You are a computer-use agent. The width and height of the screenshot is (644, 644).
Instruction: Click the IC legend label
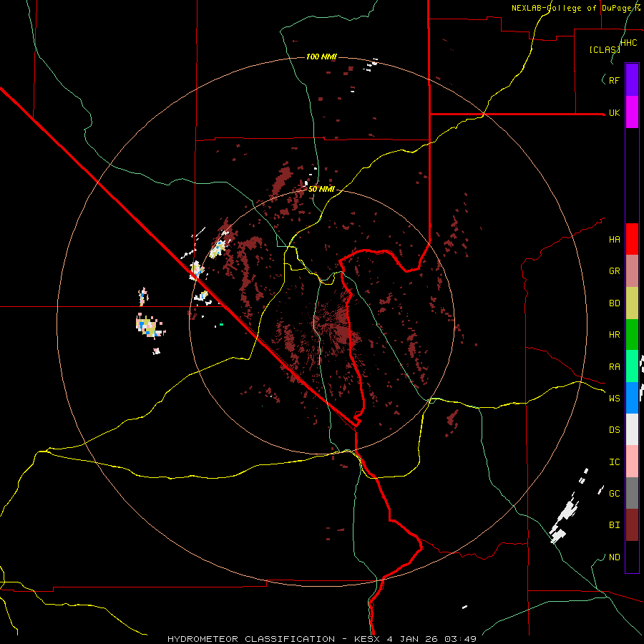pos(614,462)
